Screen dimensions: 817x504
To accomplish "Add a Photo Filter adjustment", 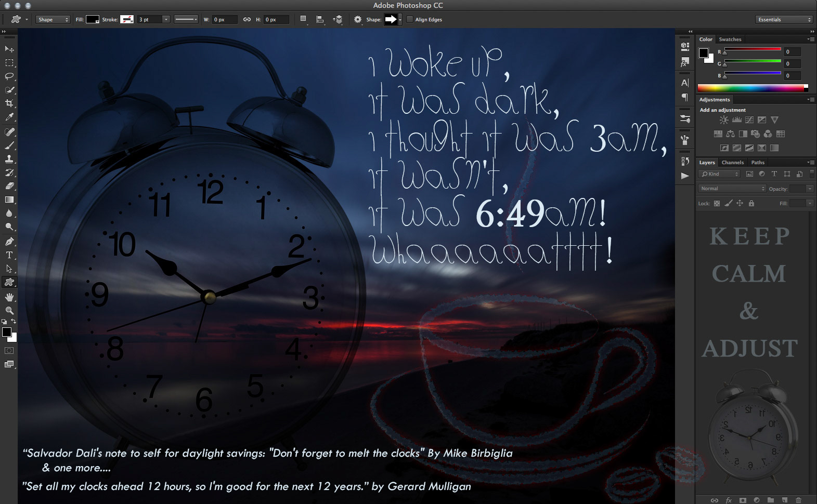I will [x=755, y=134].
